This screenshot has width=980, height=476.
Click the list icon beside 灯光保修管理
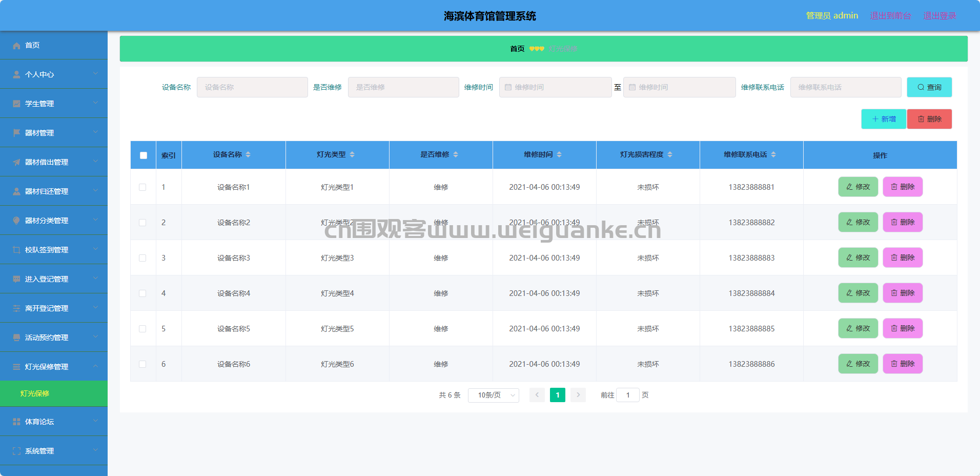[16, 367]
